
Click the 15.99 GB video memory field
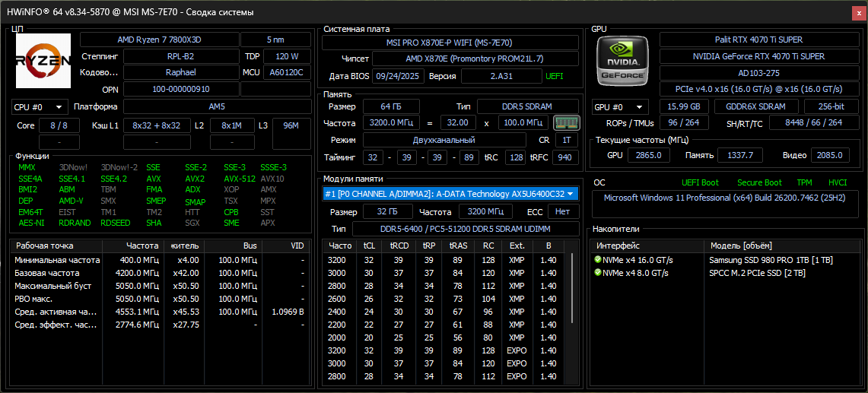point(684,107)
